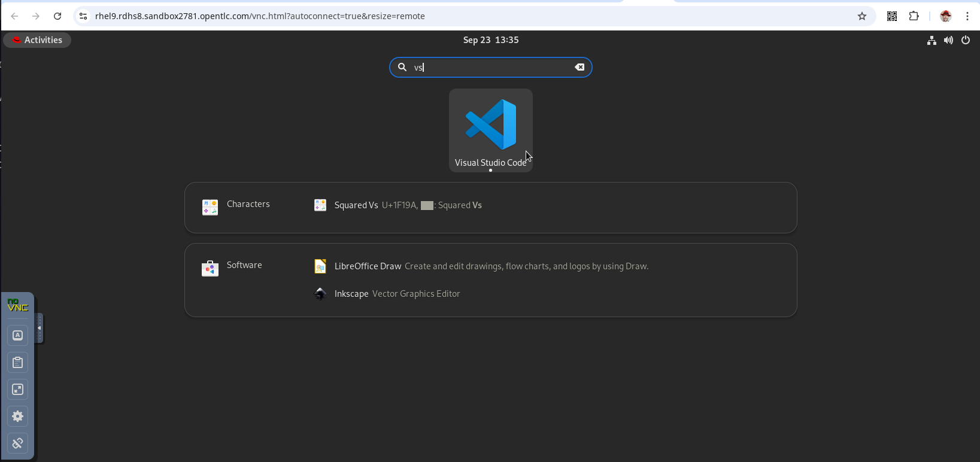
Task: Clear the search field text
Action: pyautogui.click(x=579, y=67)
